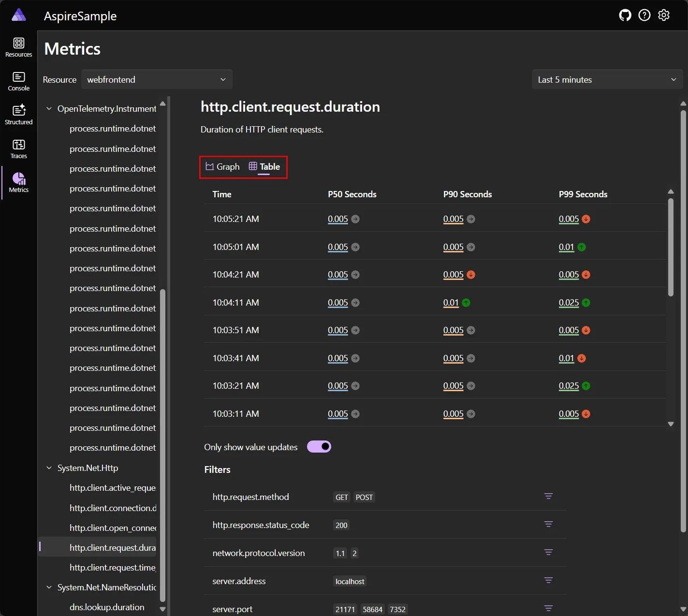Open the Traces view from the sidebar
Viewport: 688px width, 616px height.
(x=18, y=148)
